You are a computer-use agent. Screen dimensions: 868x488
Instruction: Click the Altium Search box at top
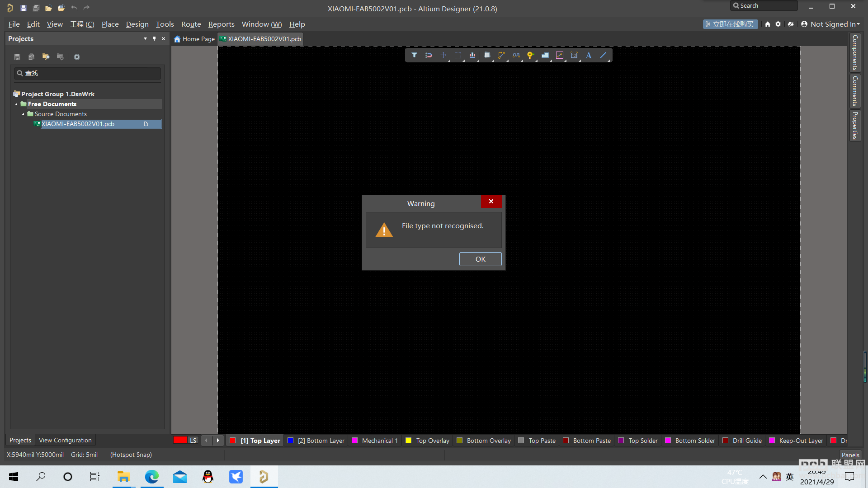(x=764, y=6)
